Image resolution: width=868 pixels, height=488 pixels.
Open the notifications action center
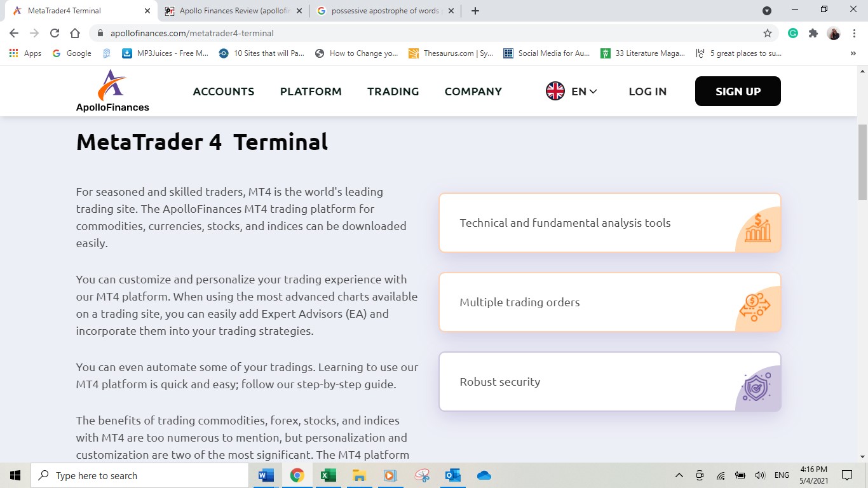847,475
